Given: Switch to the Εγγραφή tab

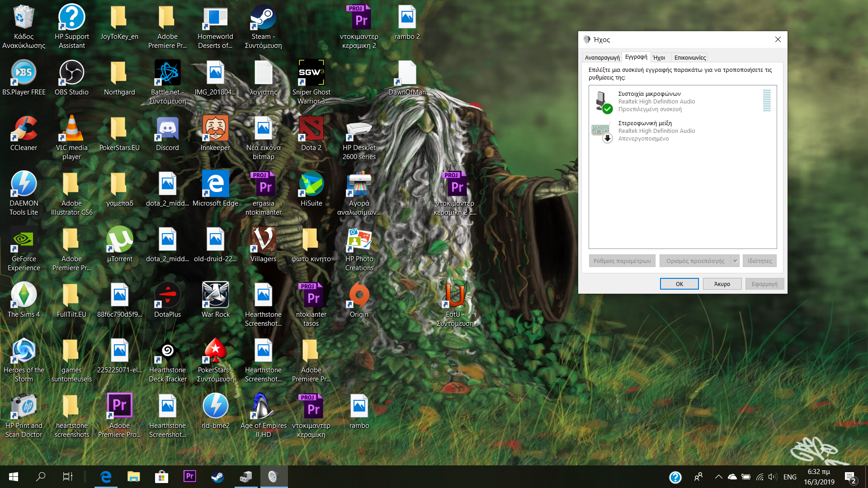Looking at the screenshot, I should (x=636, y=57).
